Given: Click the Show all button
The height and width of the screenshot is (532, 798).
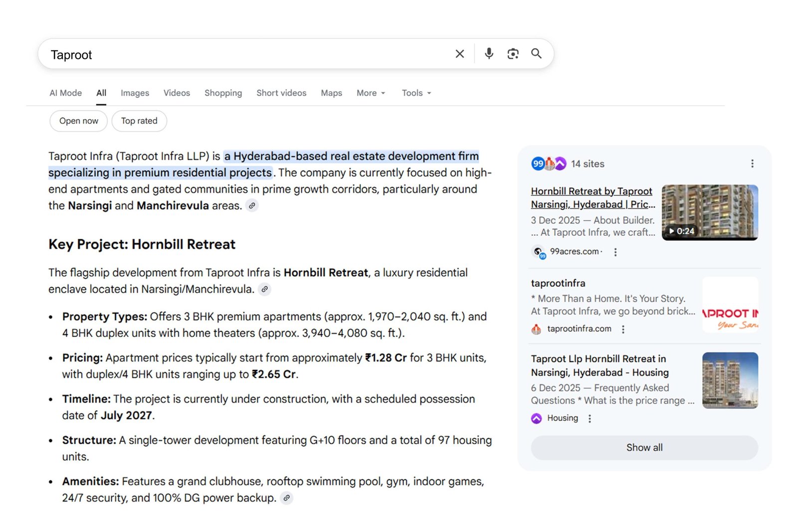Looking at the screenshot, I should (644, 448).
